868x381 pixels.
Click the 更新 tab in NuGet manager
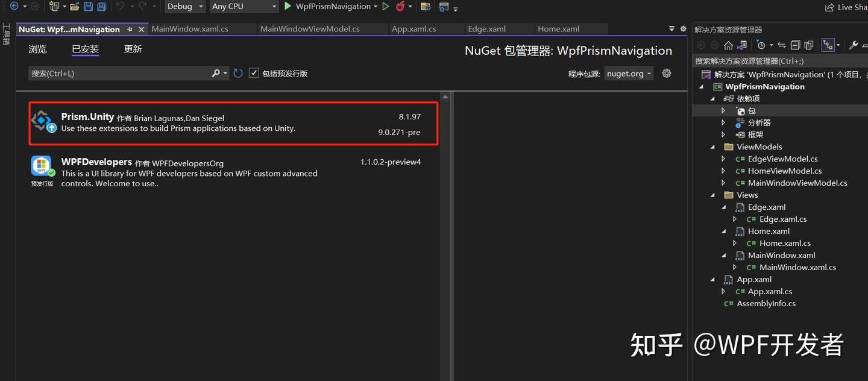coord(133,49)
